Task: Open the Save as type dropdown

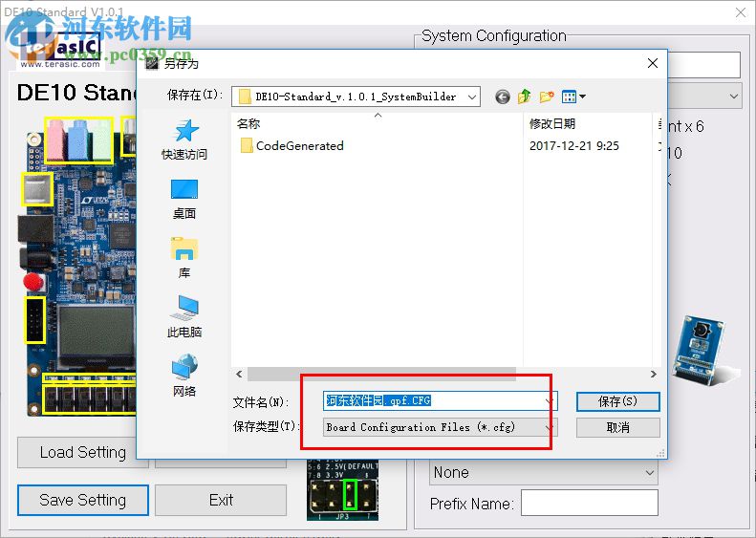Action: (x=549, y=427)
